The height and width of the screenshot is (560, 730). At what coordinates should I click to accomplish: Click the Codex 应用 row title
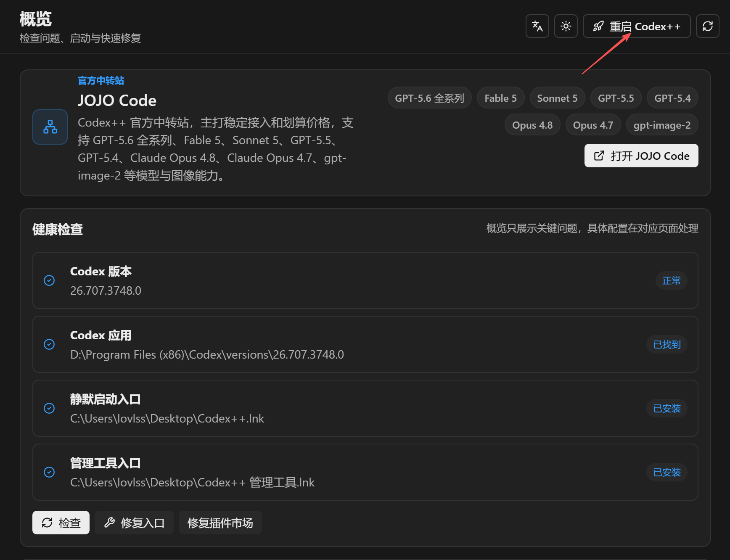click(101, 335)
